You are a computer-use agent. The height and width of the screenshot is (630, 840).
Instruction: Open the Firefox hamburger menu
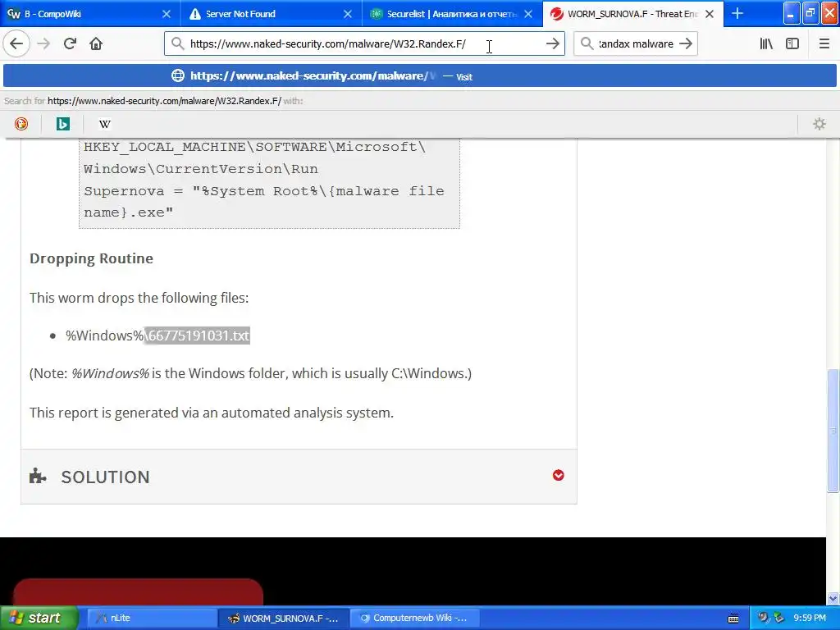click(824, 44)
